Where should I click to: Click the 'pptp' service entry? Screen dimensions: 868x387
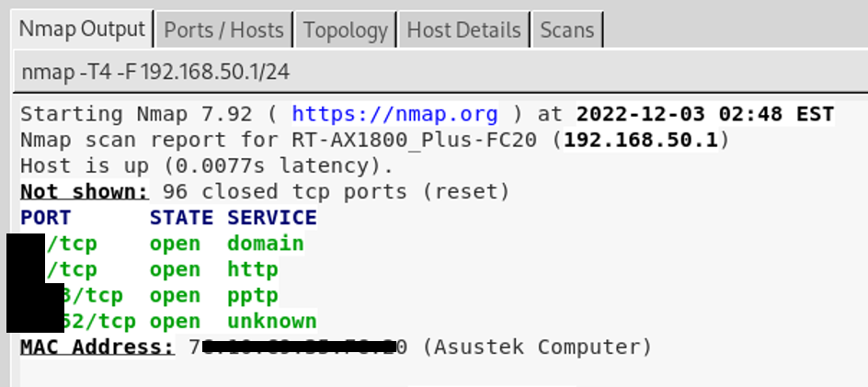pos(253,295)
